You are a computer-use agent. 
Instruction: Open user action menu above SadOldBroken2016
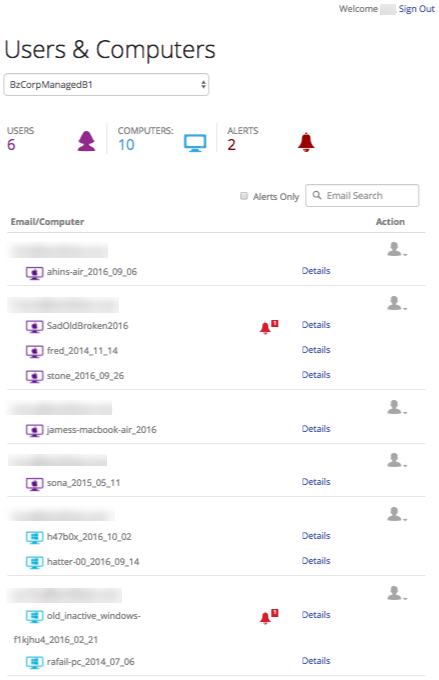396,303
